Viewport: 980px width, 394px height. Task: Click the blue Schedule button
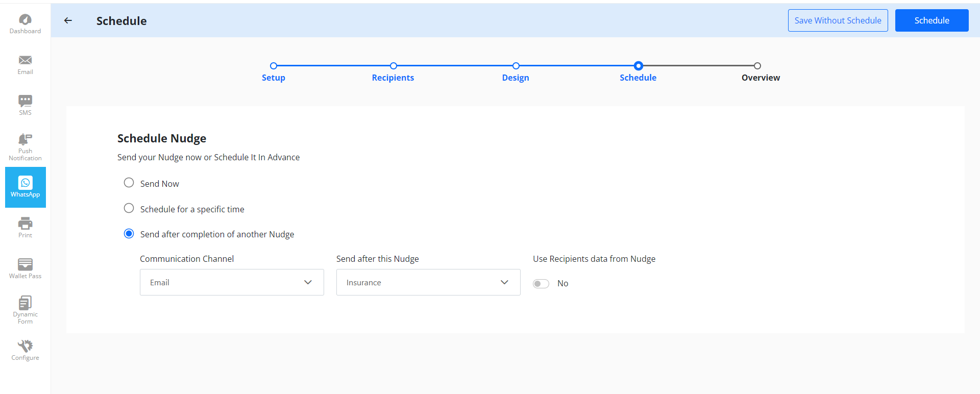[932, 20]
